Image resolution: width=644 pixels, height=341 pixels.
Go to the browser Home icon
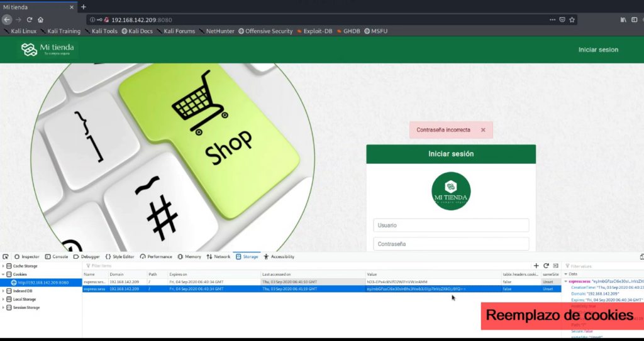tap(40, 19)
